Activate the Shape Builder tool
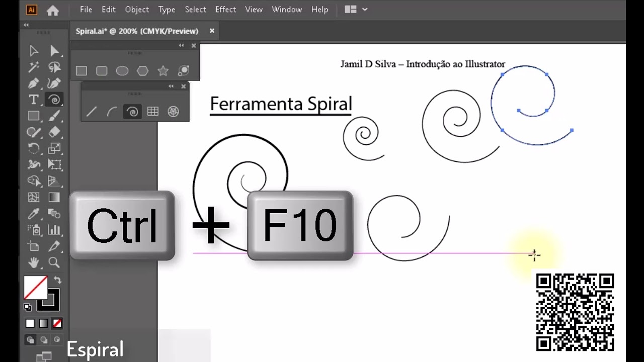The height and width of the screenshot is (362, 644). (34, 181)
